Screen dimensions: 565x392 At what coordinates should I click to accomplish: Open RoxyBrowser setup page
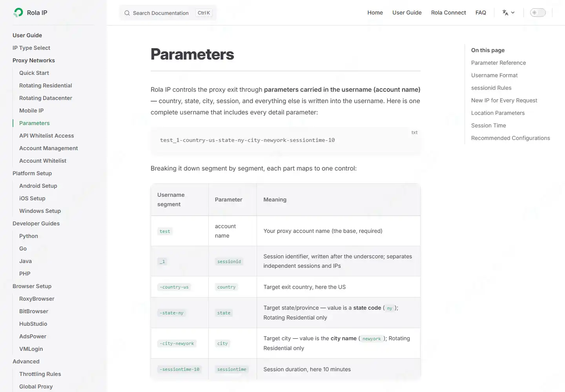[37, 299]
